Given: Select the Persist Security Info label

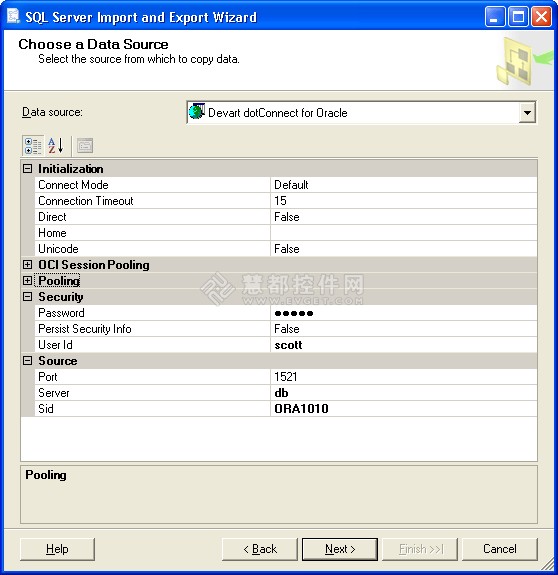Looking at the screenshot, I should 85,329.
